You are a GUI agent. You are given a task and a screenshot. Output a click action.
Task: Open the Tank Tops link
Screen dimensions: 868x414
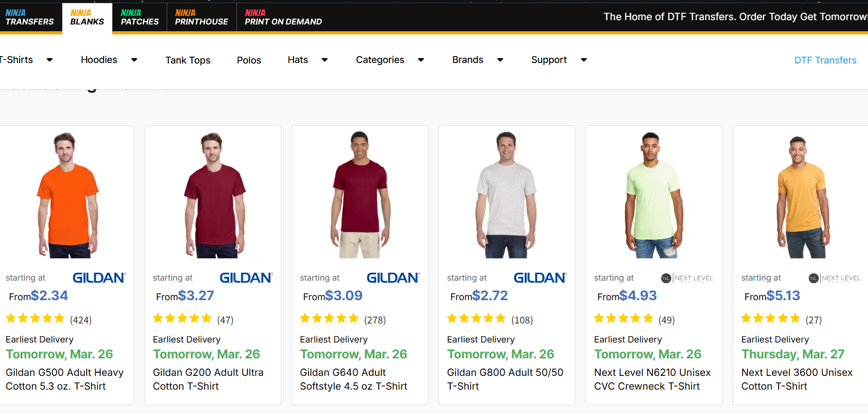coord(188,60)
